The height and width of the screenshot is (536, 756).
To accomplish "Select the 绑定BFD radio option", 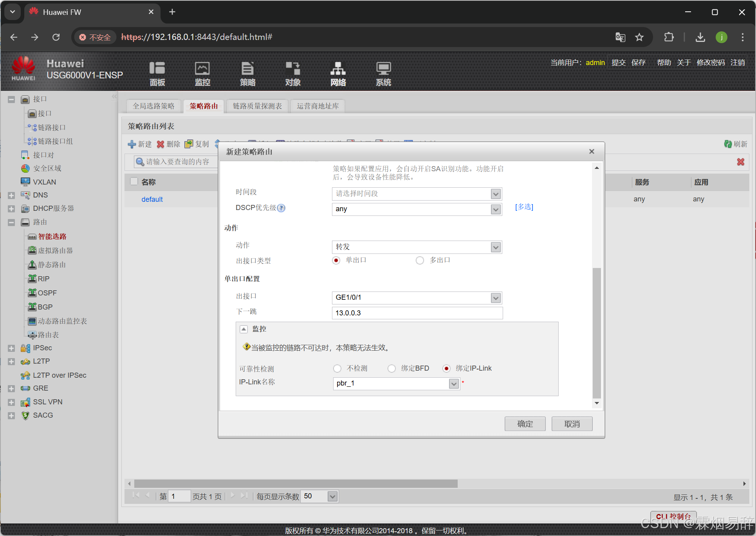I will tap(392, 369).
